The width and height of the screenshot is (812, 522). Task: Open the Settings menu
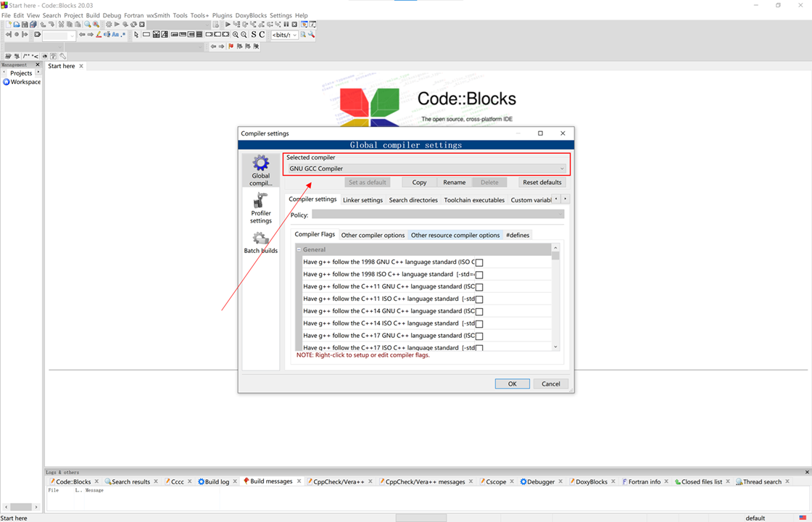coord(281,15)
